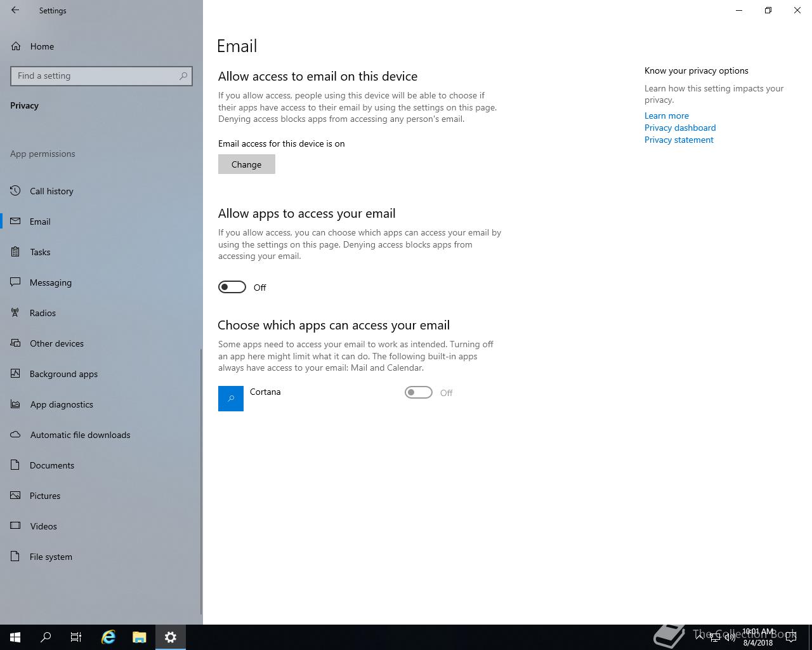Screen dimensions: 812x650
Task: Select the Tasks privacy page
Action: 101,252
